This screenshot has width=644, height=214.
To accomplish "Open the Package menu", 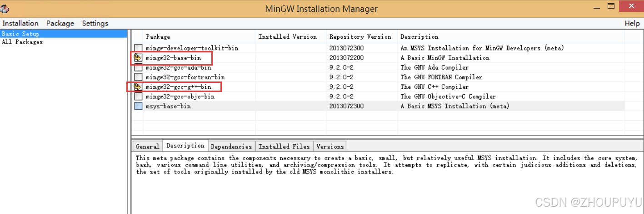I will tap(60, 23).
